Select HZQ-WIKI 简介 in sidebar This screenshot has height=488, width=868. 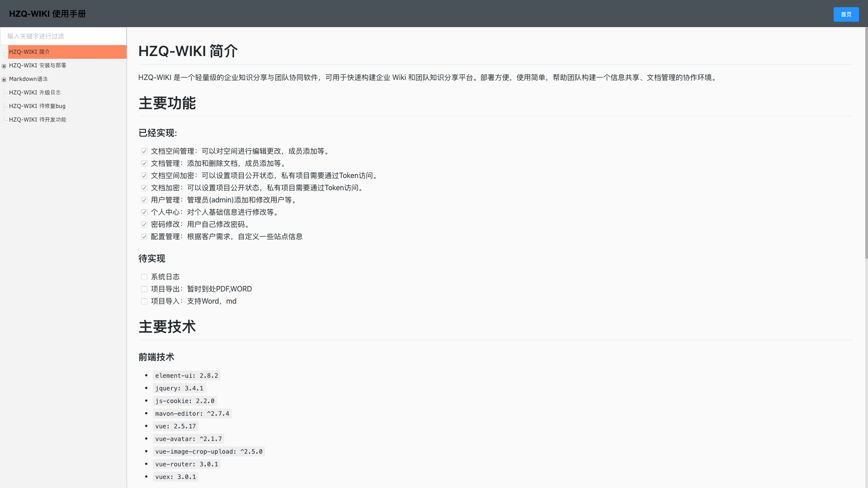tap(67, 52)
